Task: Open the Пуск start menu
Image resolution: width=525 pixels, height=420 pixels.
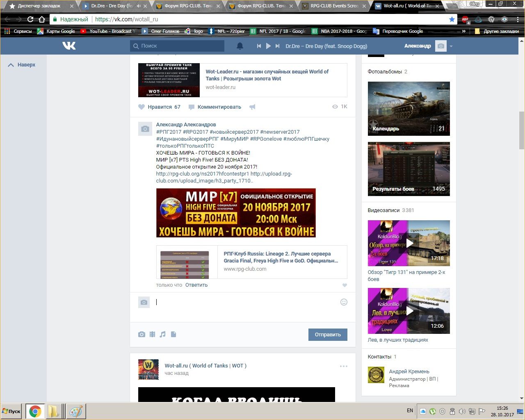Action: (11, 411)
